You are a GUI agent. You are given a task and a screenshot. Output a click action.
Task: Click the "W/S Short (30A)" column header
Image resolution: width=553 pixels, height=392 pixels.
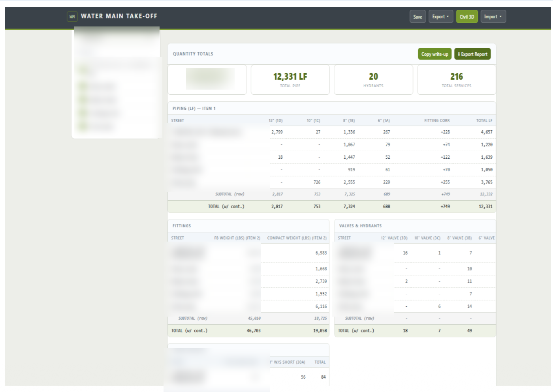tap(288, 362)
